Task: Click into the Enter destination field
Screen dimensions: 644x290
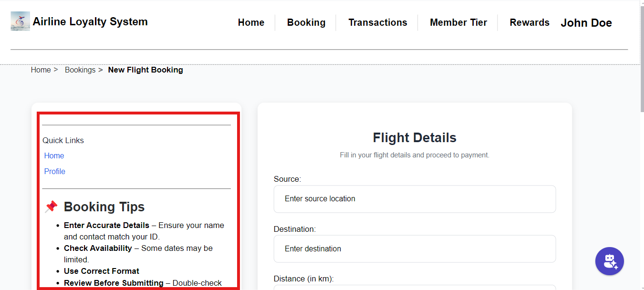Action: [415, 249]
